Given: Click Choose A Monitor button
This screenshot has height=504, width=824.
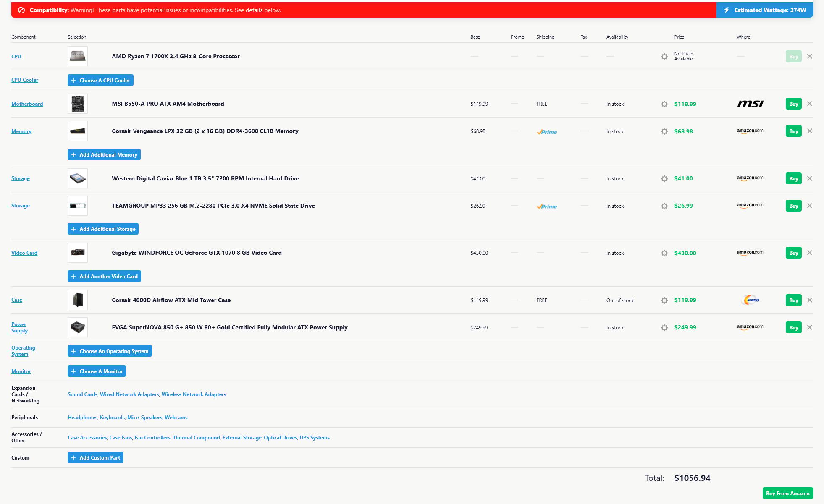Looking at the screenshot, I should tap(97, 371).
